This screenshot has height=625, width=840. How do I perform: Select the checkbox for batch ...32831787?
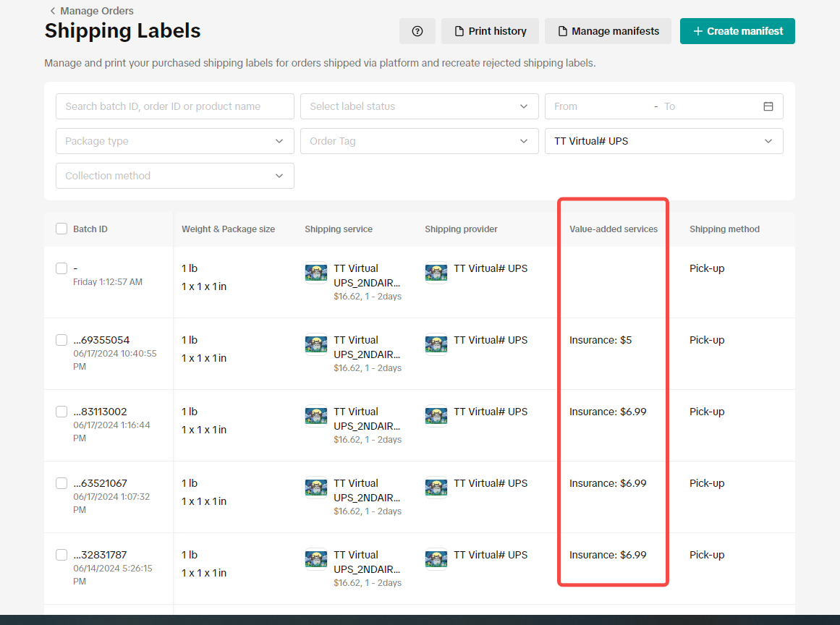pyautogui.click(x=61, y=555)
